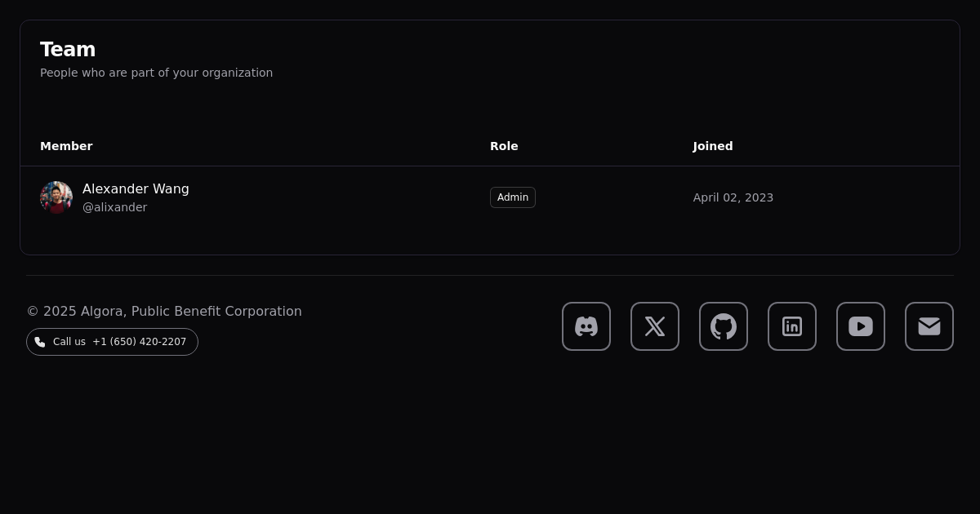Visit the X (Twitter) profile icon
This screenshot has height=514, width=980.
pos(655,326)
